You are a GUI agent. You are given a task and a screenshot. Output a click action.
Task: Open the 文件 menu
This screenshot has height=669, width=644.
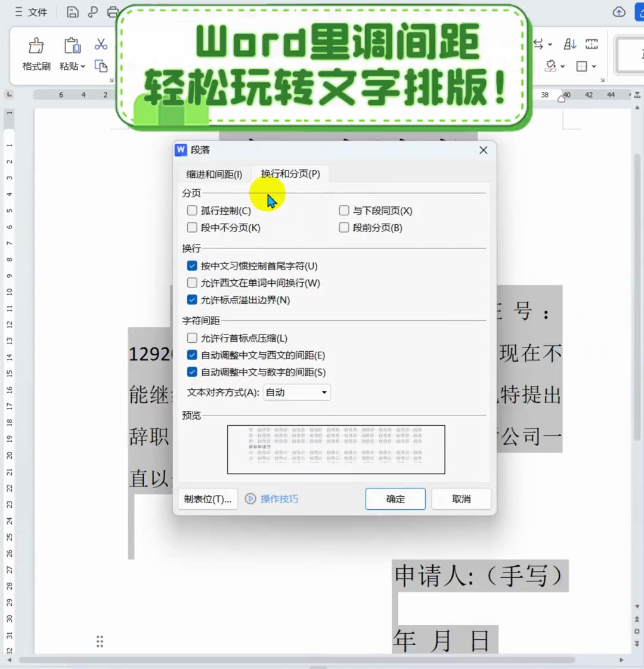point(36,12)
